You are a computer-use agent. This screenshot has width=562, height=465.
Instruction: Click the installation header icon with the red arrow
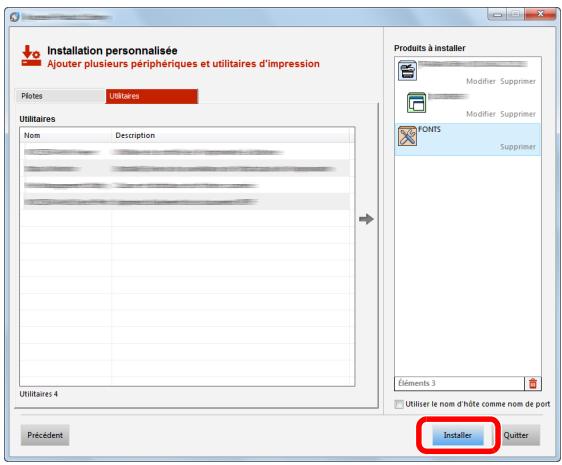[x=31, y=56]
